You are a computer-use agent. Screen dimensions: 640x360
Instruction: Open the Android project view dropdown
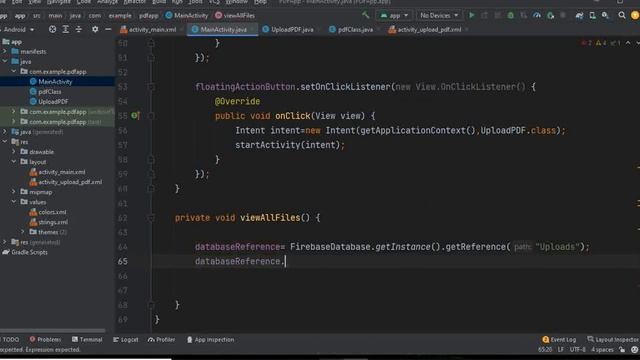(19, 29)
